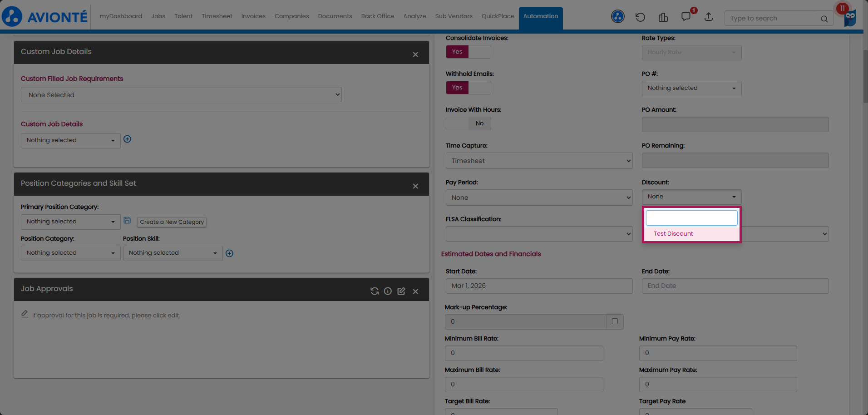Open Jobs menu
Viewport: 868px width, 415px height.
pos(158,16)
